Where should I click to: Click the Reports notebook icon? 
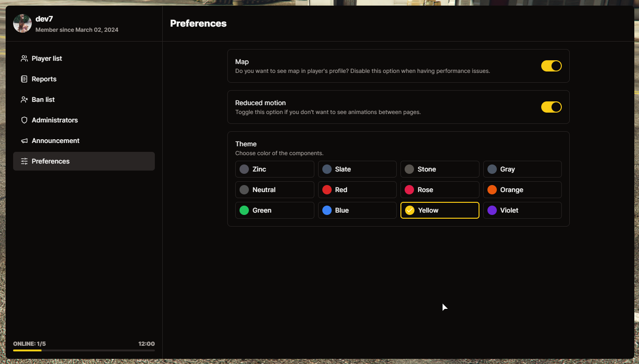coord(24,79)
